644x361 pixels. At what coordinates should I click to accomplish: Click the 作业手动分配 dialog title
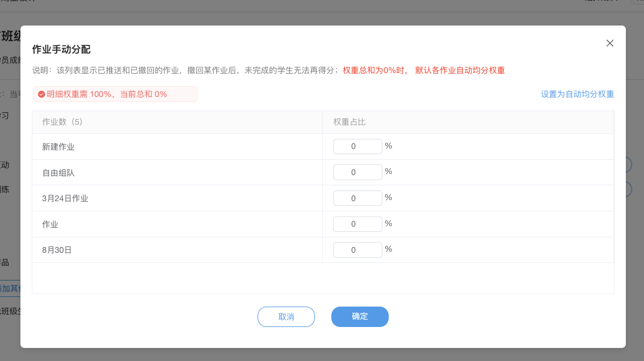click(x=61, y=49)
